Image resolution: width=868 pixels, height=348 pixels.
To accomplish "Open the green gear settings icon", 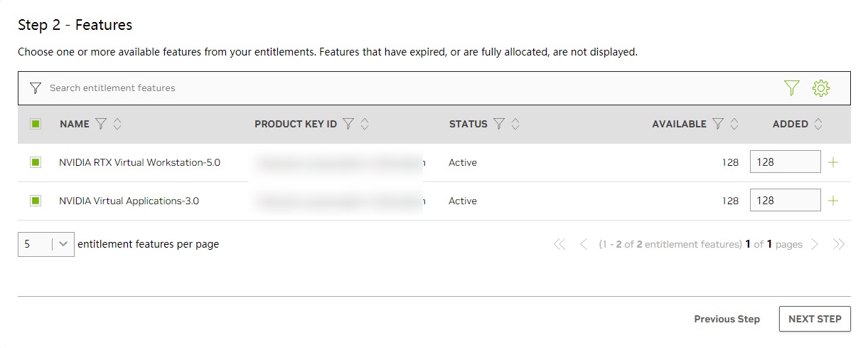I will click(x=821, y=88).
